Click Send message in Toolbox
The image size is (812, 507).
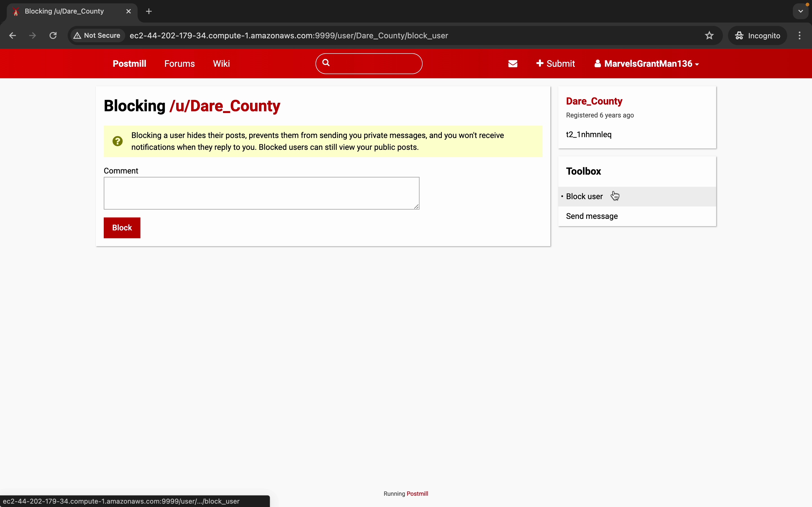coord(592,216)
